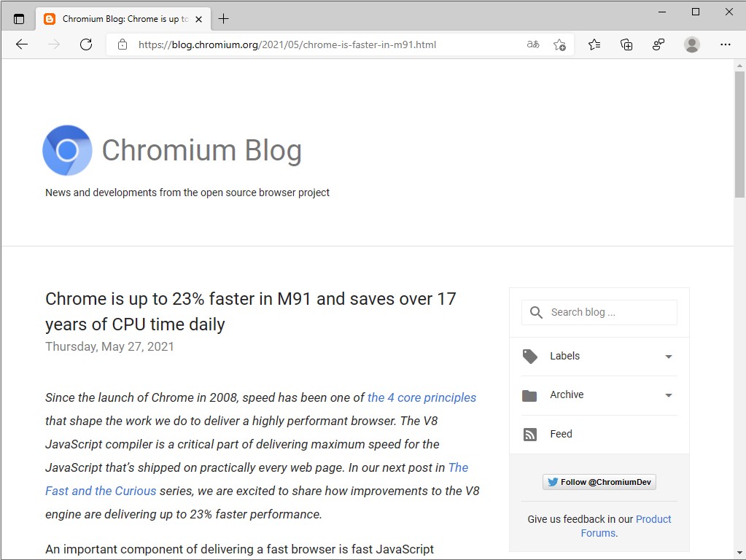The width and height of the screenshot is (746, 560).
Task: Click the read aloud / translate icon in address bar
Action: tap(532, 44)
